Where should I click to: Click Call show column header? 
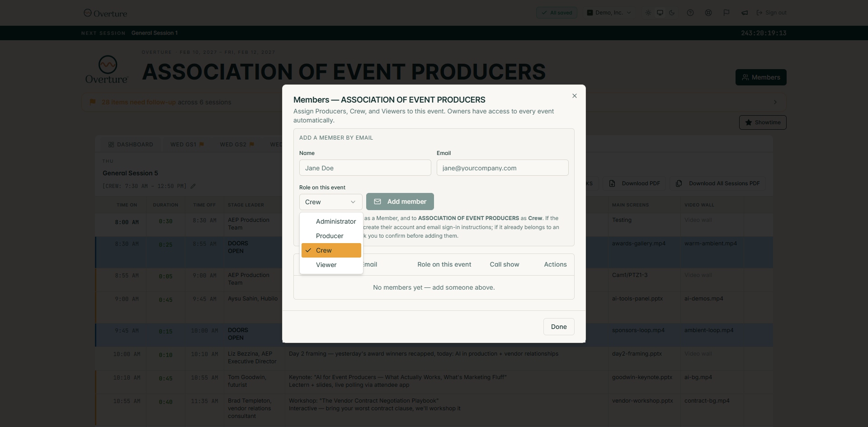pyautogui.click(x=505, y=264)
